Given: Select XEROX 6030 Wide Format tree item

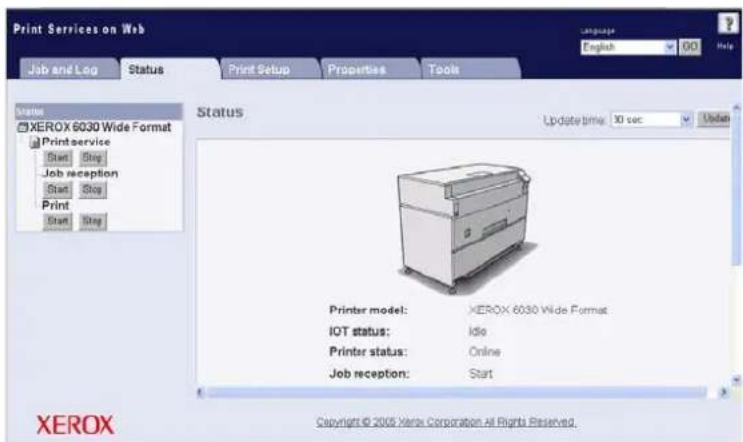Looking at the screenshot, I should [100, 127].
